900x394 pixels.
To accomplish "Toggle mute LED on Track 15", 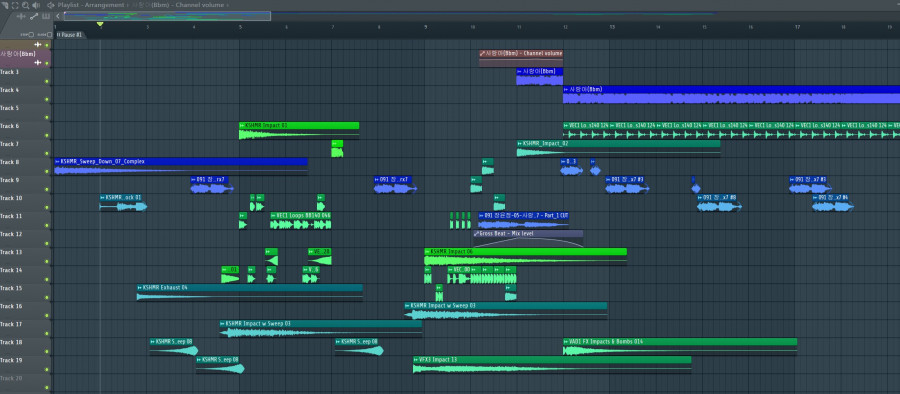I will (46, 298).
